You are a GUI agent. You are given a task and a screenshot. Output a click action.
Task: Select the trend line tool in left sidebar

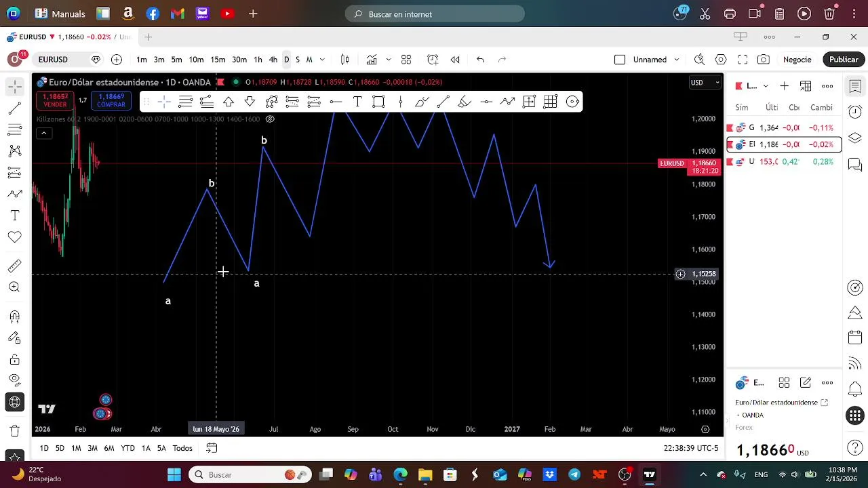tap(15, 108)
